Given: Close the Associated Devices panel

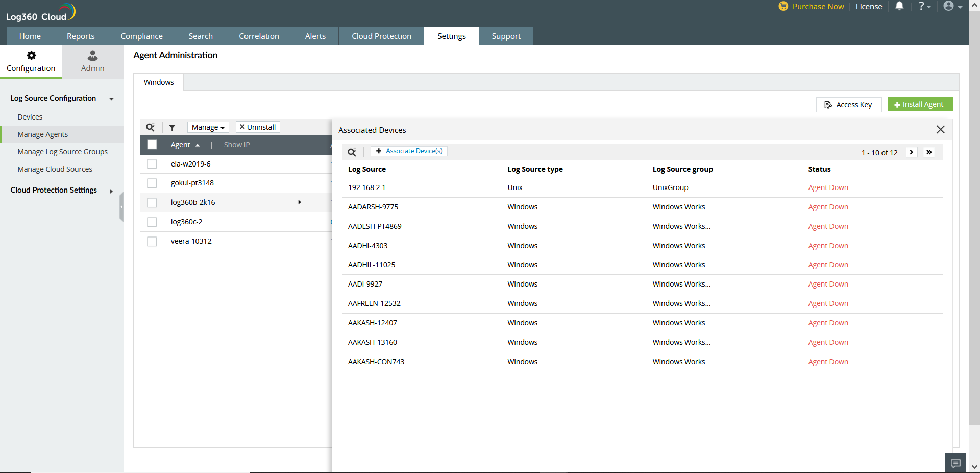Looking at the screenshot, I should point(940,130).
